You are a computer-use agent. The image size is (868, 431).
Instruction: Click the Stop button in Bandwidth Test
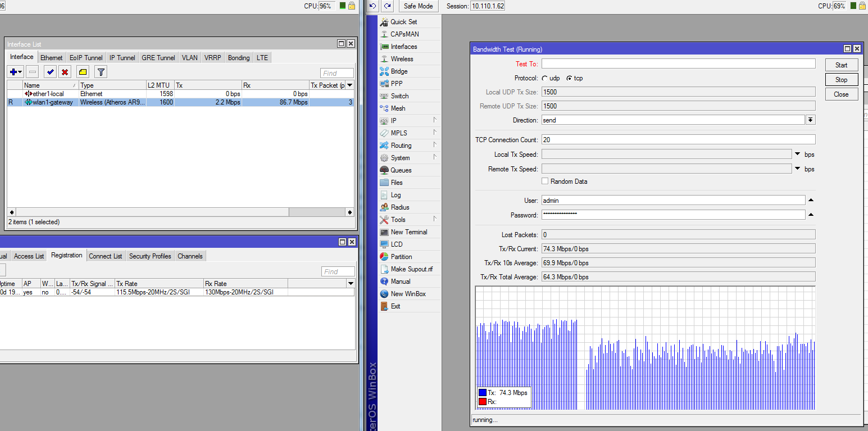click(841, 80)
